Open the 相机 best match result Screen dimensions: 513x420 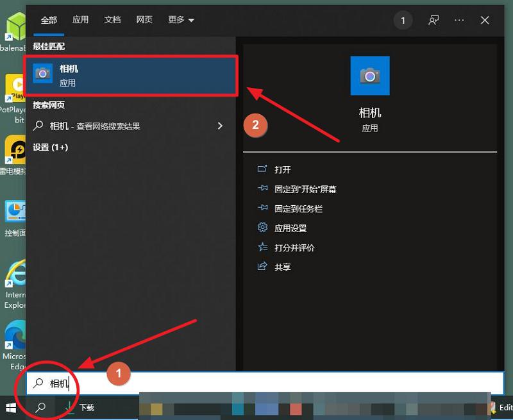131,76
